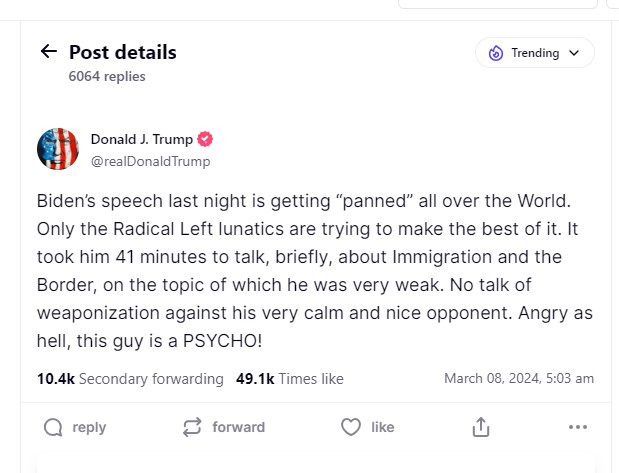619x473 pixels.
Task: Open Donald J. Trump's profile avatar
Action: (x=58, y=149)
